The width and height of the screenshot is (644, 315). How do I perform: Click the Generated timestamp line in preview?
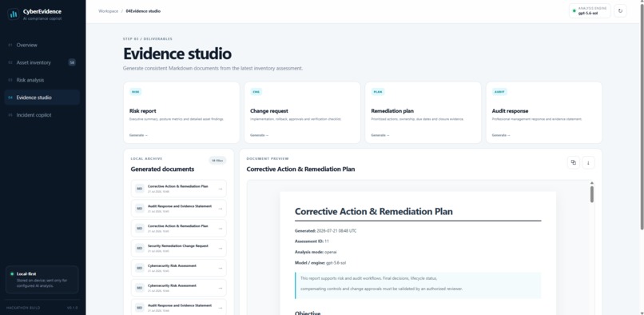326,231
